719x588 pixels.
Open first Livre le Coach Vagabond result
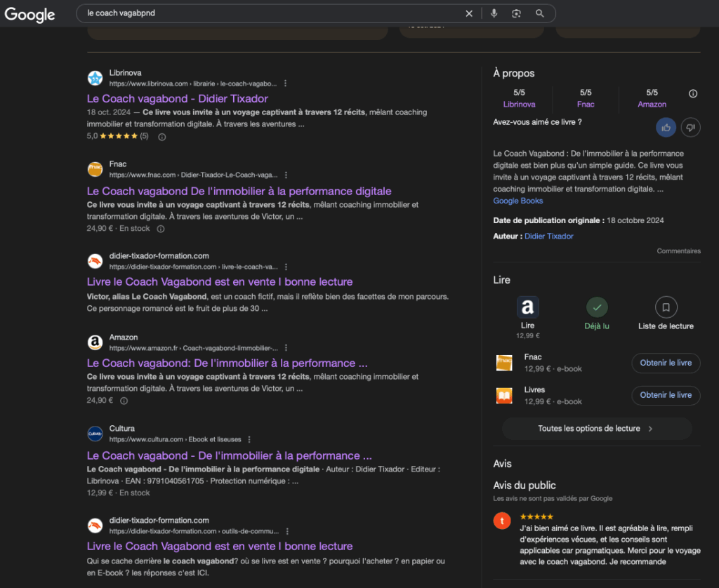click(x=220, y=282)
